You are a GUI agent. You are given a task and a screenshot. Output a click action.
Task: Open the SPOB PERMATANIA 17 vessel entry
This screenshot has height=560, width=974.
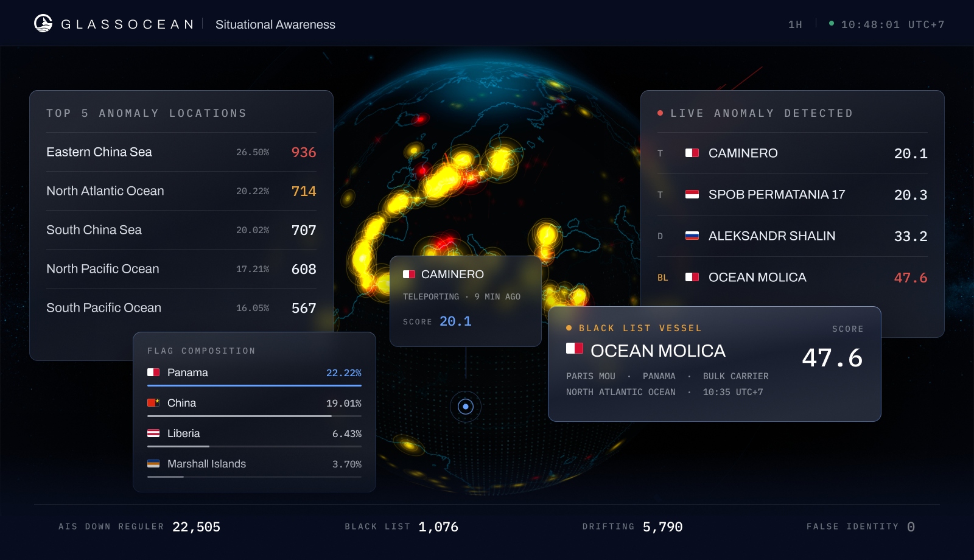click(x=793, y=195)
